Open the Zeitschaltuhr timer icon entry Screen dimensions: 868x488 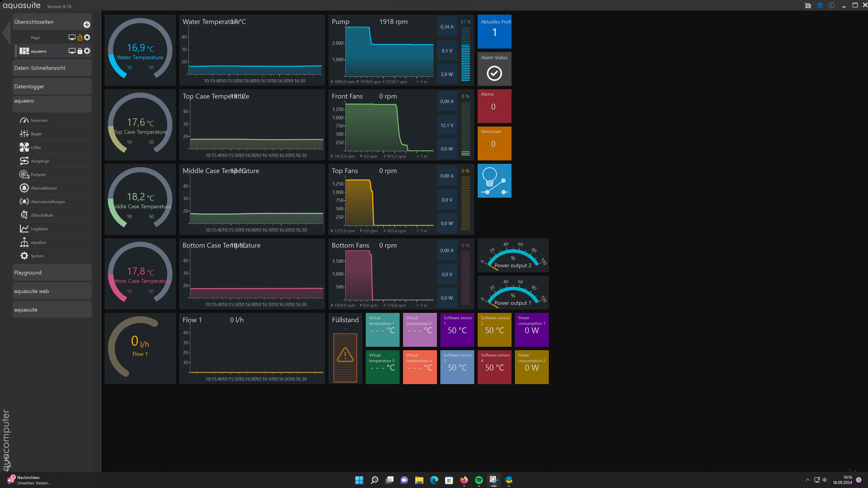click(24, 215)
